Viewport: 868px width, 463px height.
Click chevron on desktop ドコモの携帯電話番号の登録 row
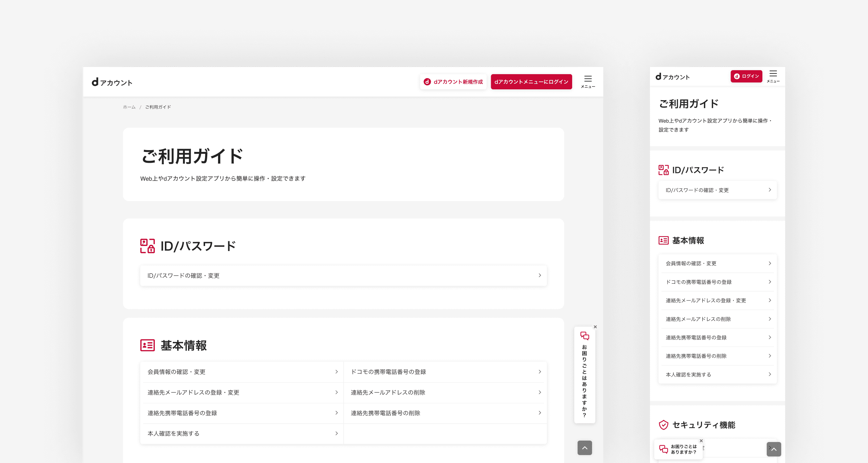[540, 371]
